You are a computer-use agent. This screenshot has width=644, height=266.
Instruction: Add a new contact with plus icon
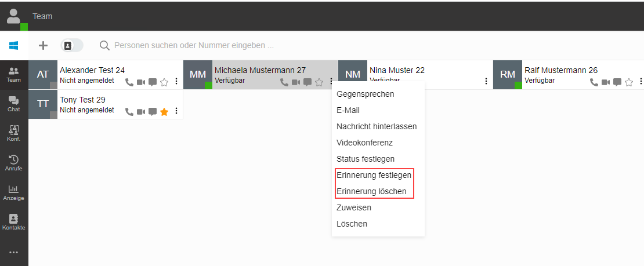click(x=43, y=46)
